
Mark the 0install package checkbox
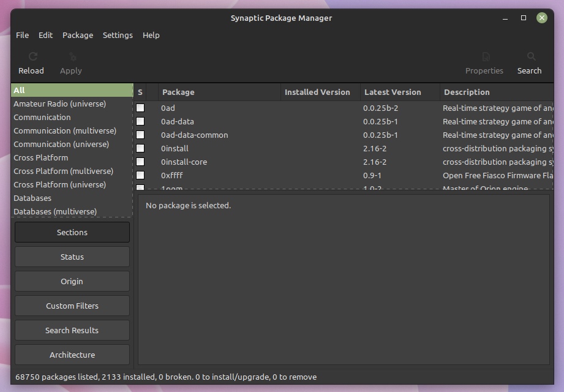point(140,148)
